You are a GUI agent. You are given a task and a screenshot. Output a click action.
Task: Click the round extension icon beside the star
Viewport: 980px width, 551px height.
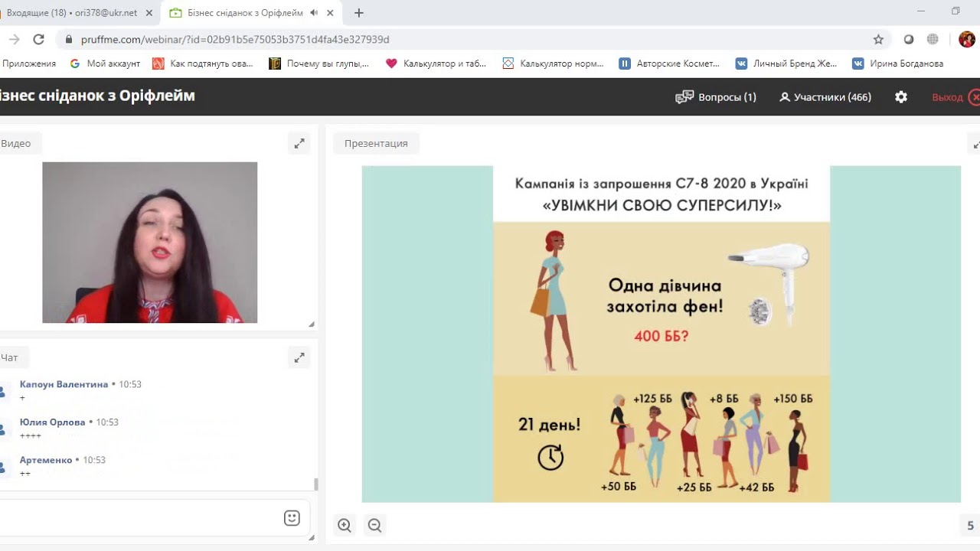click(x=909, y=39)
